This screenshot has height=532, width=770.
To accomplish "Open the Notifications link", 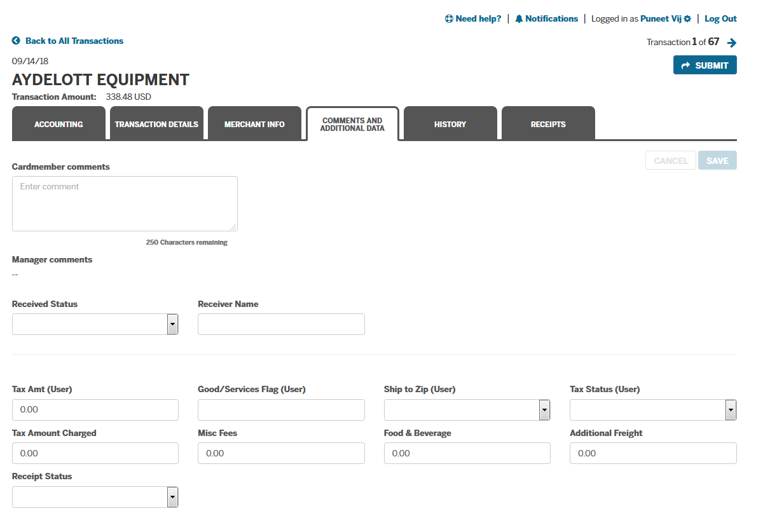I will (x=551, y=19).
